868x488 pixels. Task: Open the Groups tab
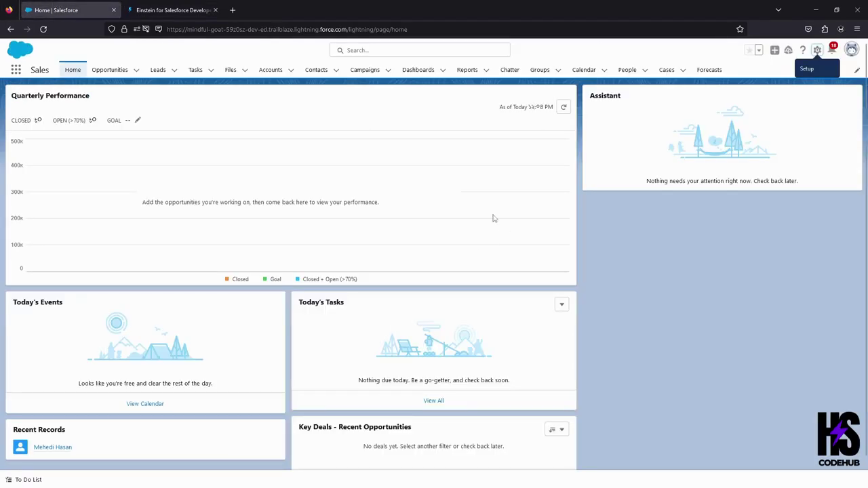point(540,70)
